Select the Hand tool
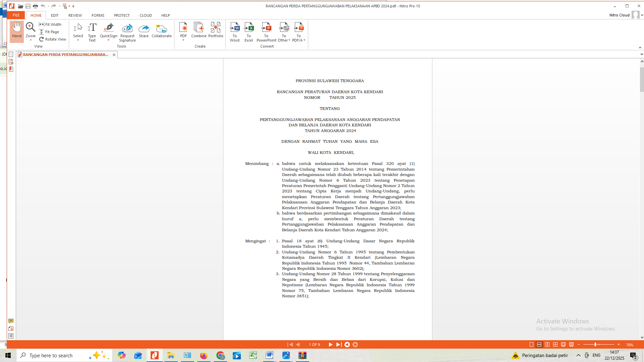644x362 pixels. pyautogui.click(x=16, y=31)
